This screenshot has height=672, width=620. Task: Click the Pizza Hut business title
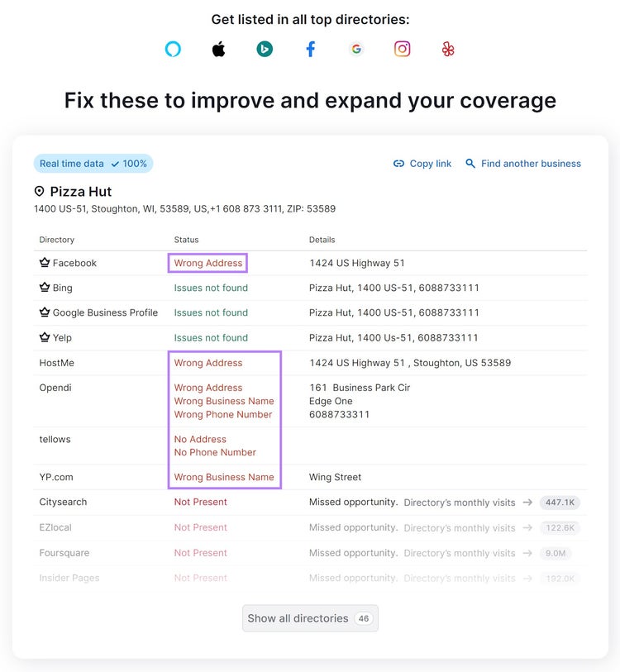[x=81, y=191]
